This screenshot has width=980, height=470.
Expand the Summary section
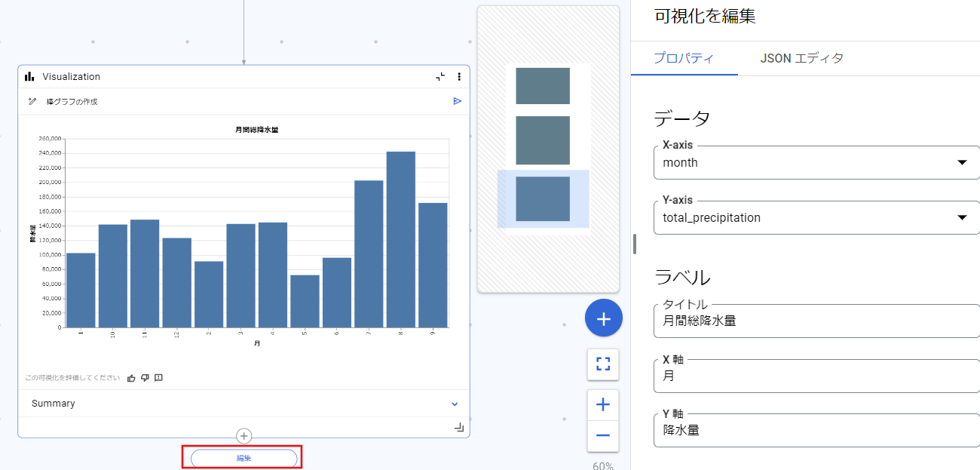pos(455,404)
